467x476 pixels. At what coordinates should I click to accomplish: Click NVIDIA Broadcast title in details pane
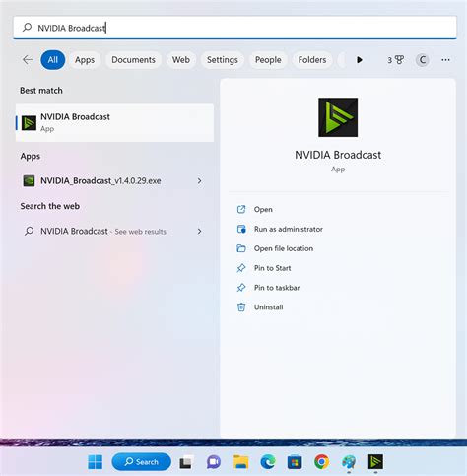(x=338, y=155)
